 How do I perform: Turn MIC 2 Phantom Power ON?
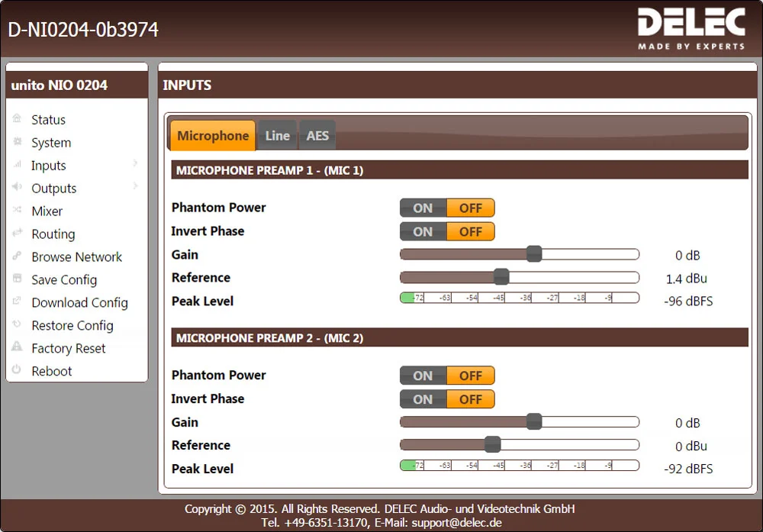423,376
